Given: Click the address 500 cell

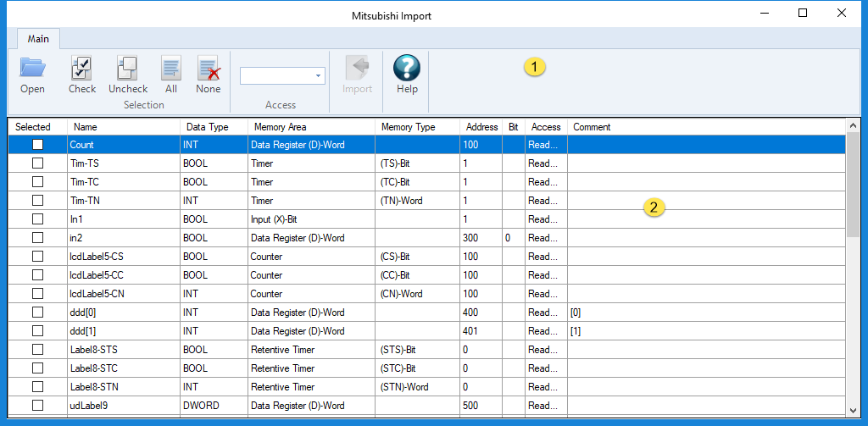Looking at the screenshot, I should click(x=481, y=405).
